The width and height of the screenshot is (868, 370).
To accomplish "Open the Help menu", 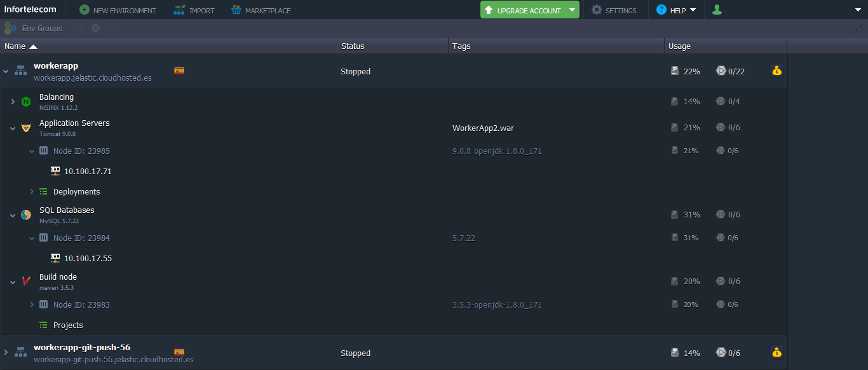I will pyautogui.click(x=676, y=10).
